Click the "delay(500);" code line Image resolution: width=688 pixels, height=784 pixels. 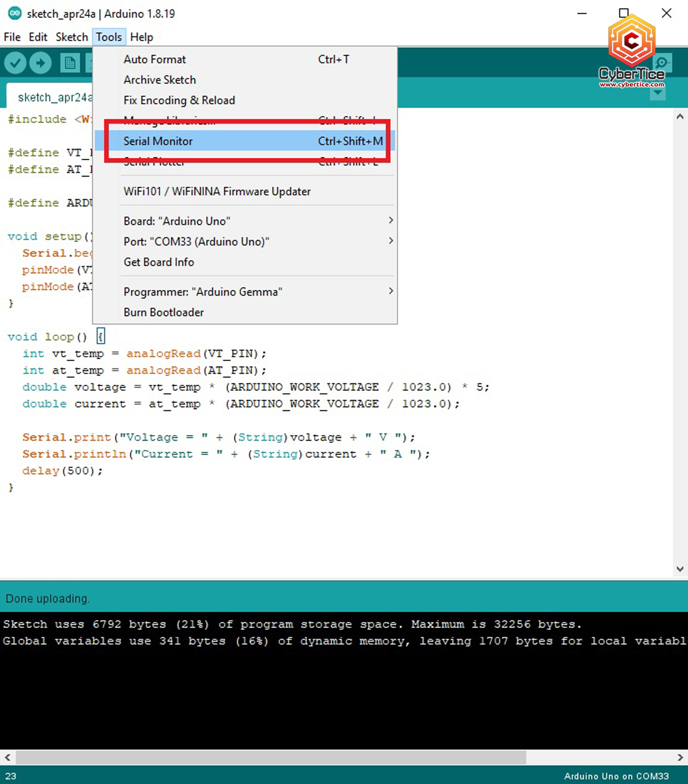tap(62, 471)
